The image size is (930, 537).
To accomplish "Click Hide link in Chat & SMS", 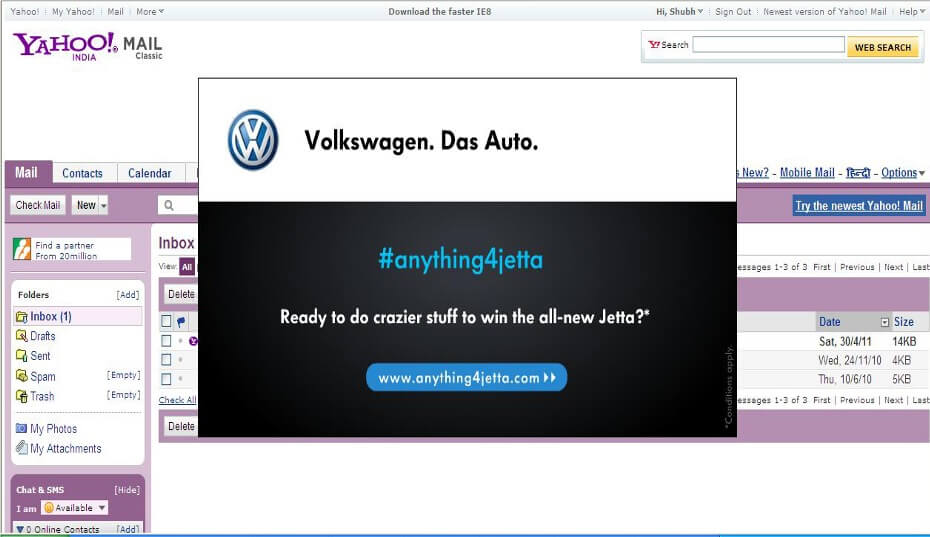I will (127, 490).
